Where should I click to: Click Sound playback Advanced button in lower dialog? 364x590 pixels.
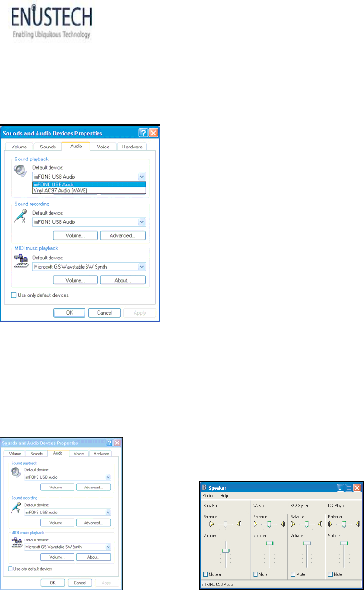pyautogui.click(x=94, y=487)
